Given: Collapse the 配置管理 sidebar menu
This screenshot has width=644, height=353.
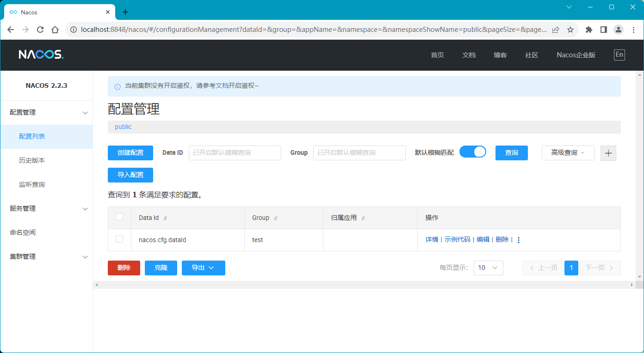Looking at the screenshot, I should coord(46,112).
